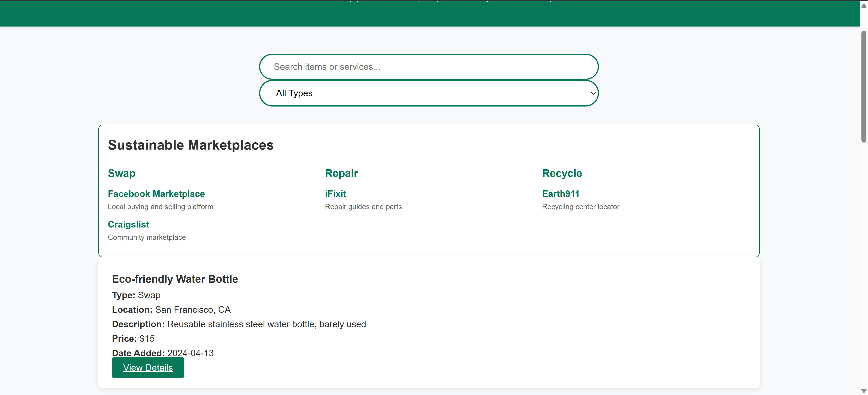
Task: Click the Repair category heading
Action: [x=341, y=173]
